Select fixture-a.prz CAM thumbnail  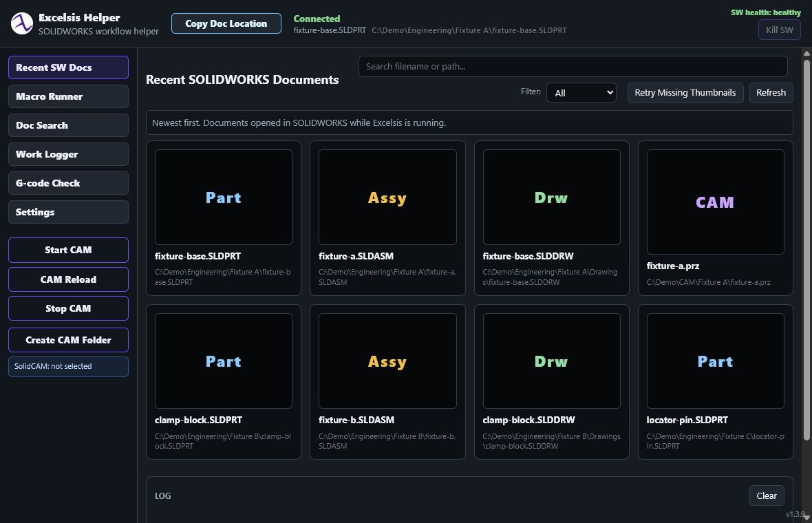pos(715,202)
